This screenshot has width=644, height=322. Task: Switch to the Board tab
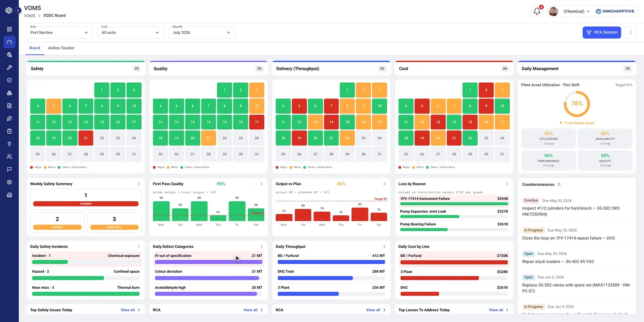[35, 48]
